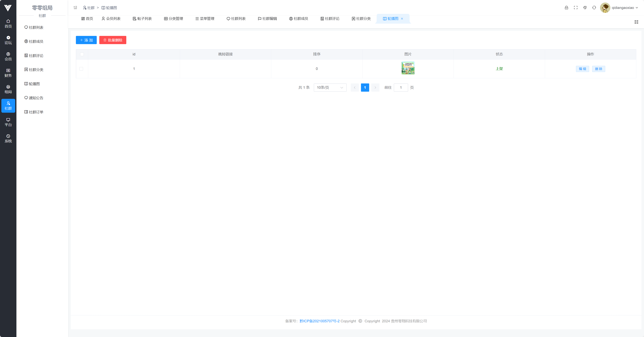
Task: Click the 编辑 button in row
Action: click(582, 69)
